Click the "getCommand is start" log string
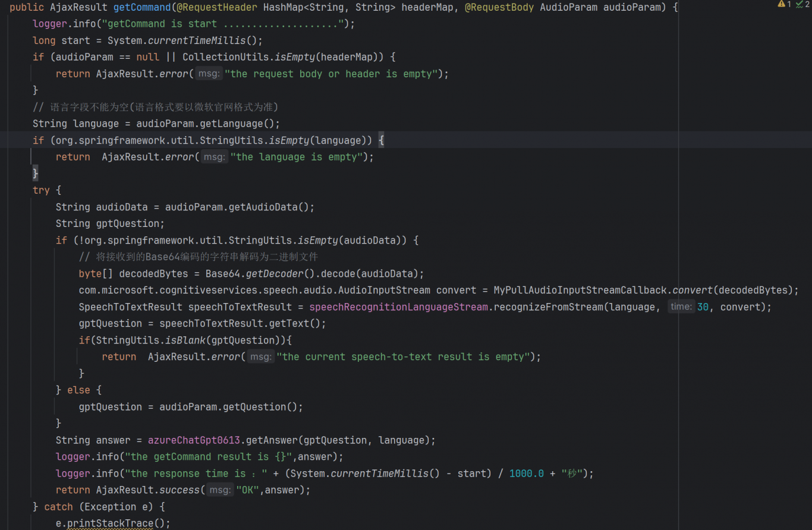Image resolution: width=812 pixels, height=530 pixels. [223, 24]
